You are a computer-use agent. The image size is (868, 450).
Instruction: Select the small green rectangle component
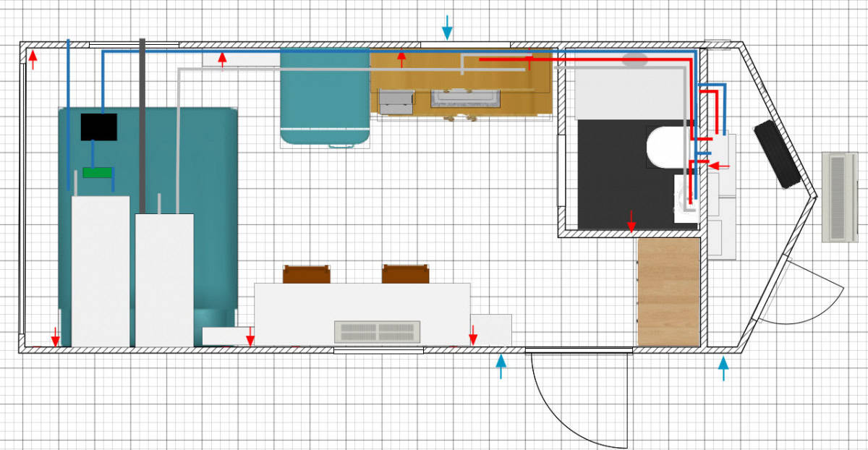coord(98,172)
